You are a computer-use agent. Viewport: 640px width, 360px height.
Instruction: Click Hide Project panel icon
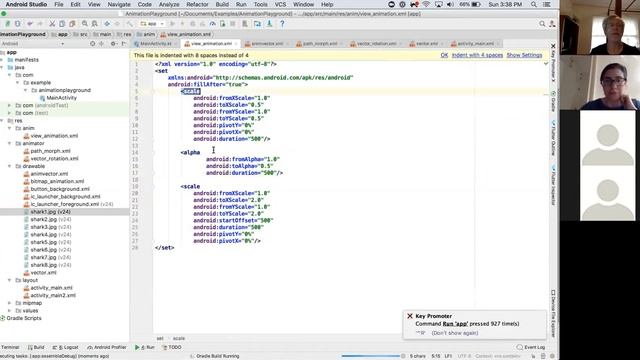(124, 44)
